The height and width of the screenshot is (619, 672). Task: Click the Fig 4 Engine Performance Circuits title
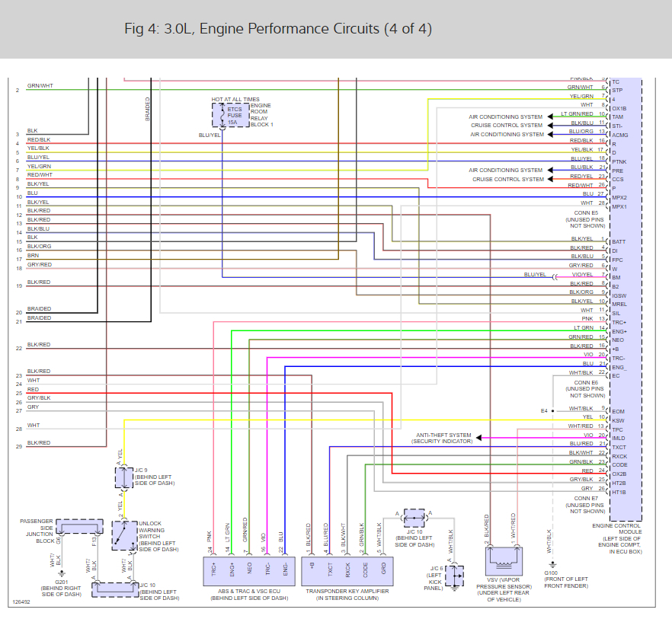278,29
